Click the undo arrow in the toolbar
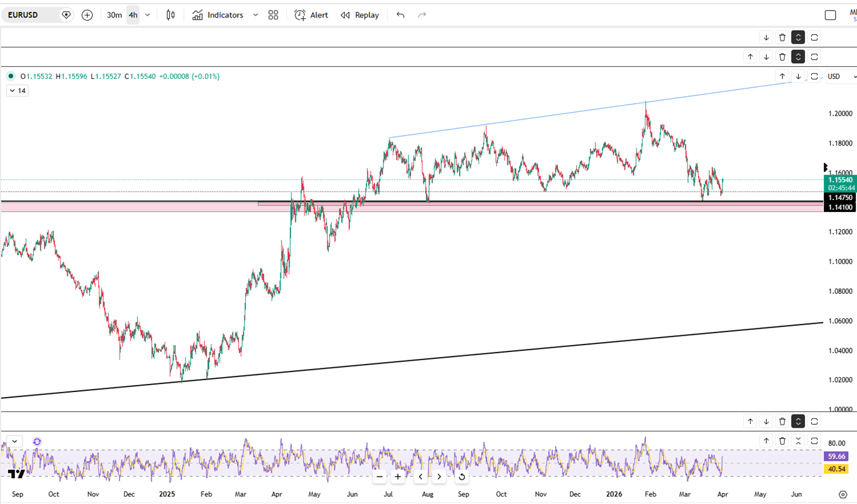The image size is (857, 504). (x=400, y=15)
